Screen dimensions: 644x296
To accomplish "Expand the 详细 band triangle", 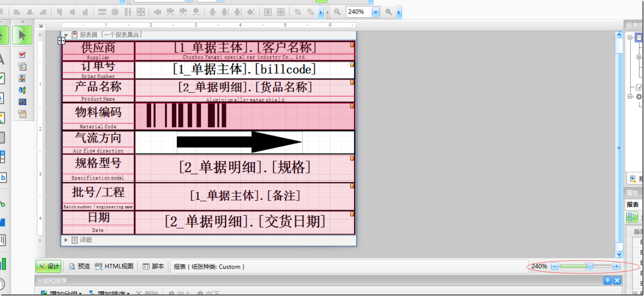I will click(x=66, y=240).
